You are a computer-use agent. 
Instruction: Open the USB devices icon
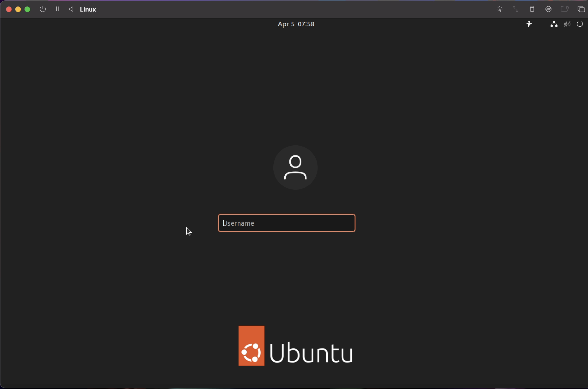532,9
